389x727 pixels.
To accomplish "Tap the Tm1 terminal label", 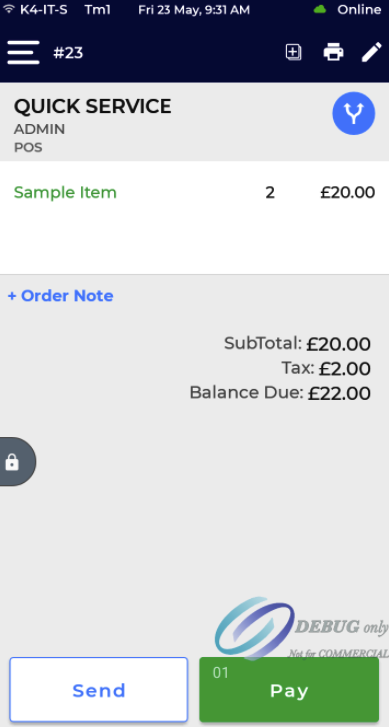I will (98, 9).
